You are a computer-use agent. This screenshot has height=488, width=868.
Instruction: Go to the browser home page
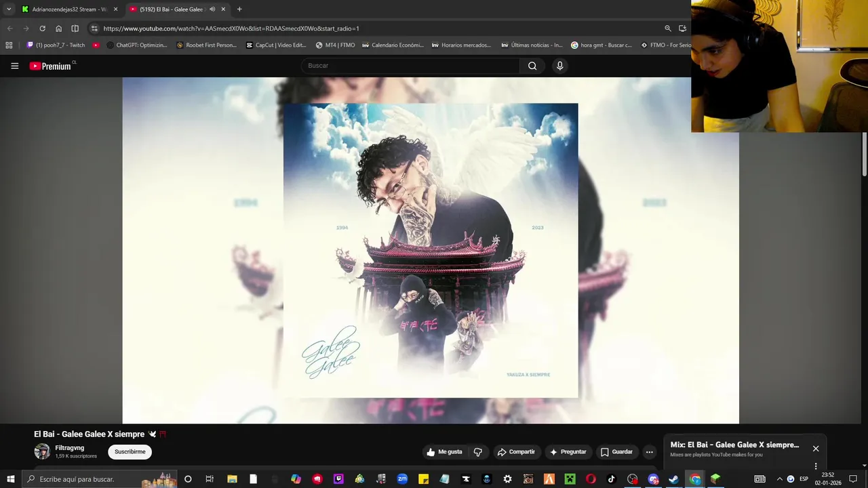click(x=58, y=28)
